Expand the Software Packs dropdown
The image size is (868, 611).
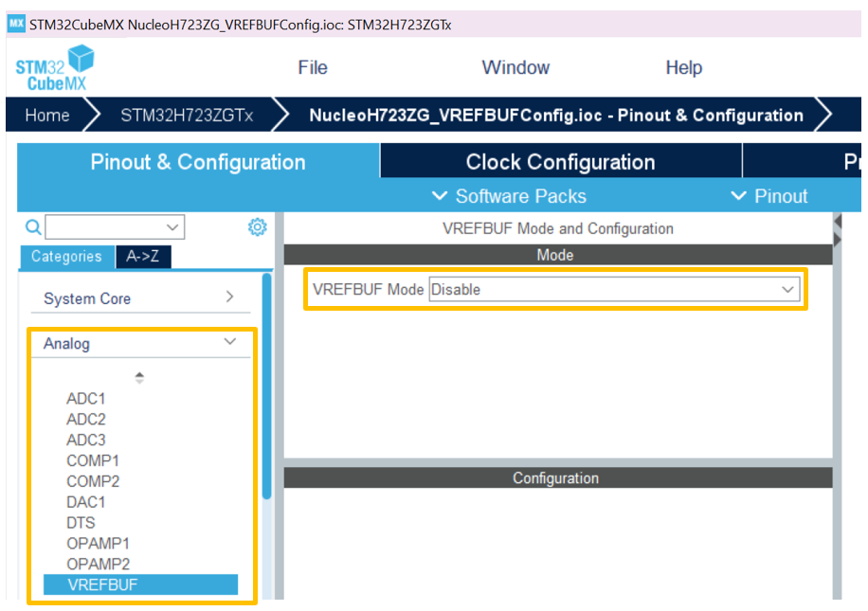[509, 196]
